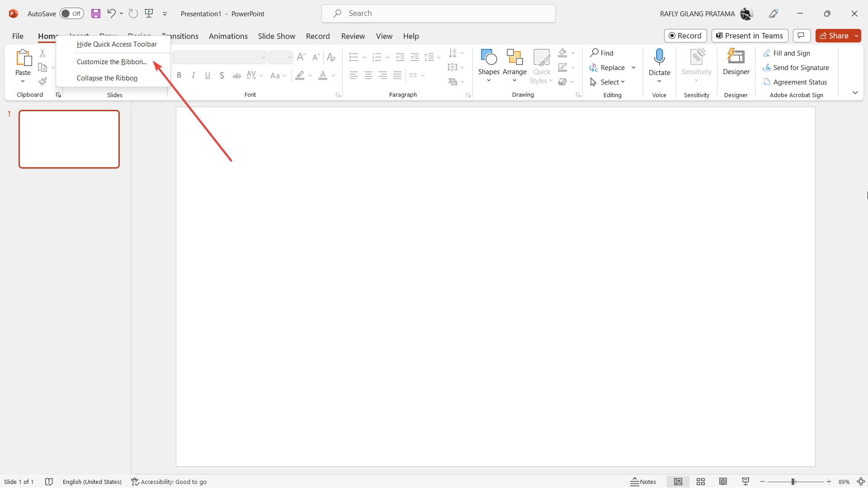The image size is (868, 488).
Task: Toggle bold formatting
Action: coord(179,75)
